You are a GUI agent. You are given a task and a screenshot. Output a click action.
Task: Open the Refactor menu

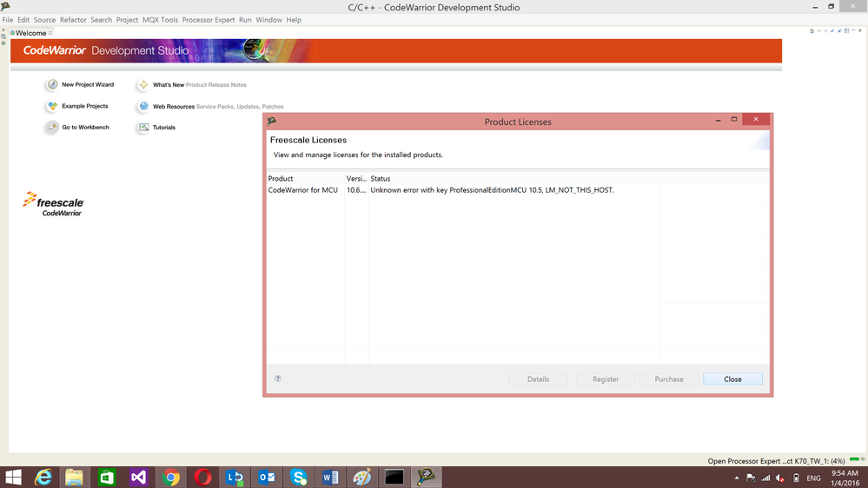pos(73,20)
